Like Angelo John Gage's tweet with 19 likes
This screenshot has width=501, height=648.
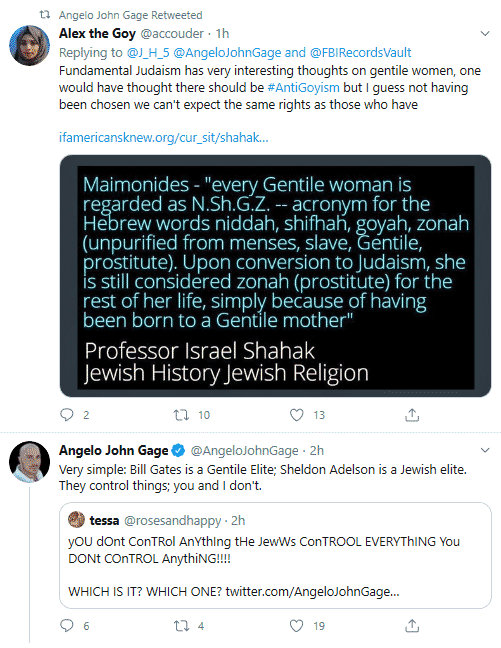point(296,626)
